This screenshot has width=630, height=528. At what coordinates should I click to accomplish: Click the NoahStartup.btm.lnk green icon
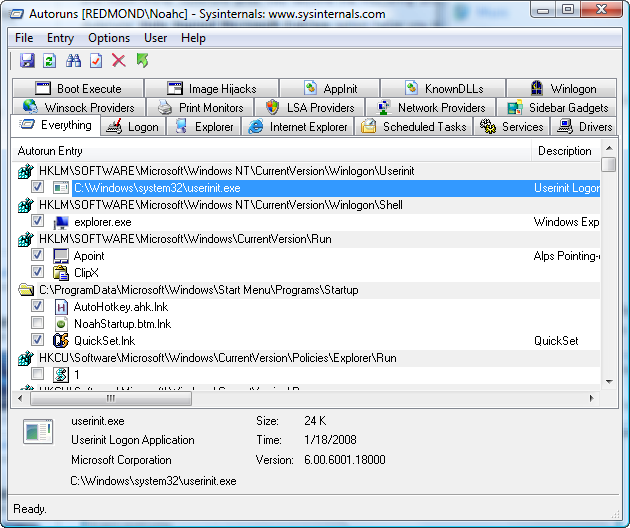tap(61, 324)
